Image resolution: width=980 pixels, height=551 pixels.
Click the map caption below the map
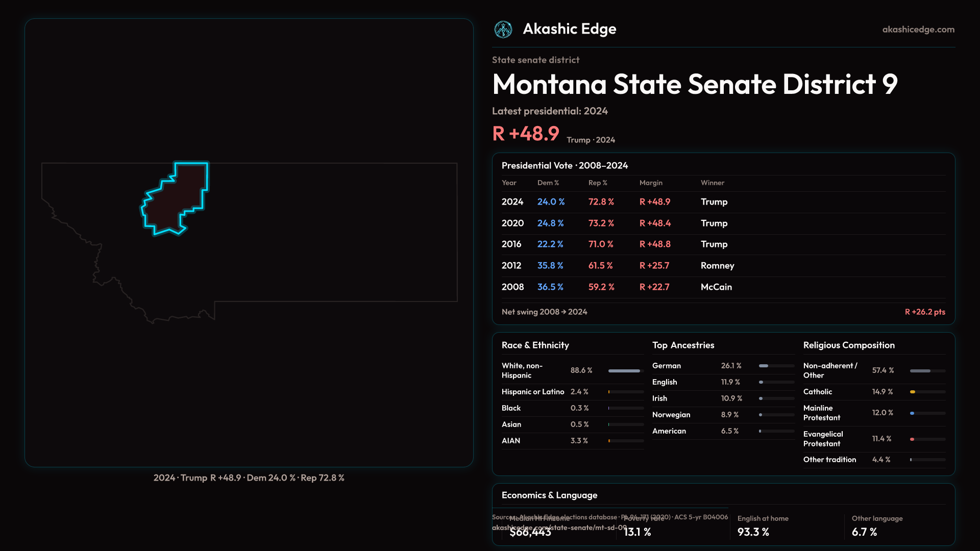pyautogui.click(x=249, y=478)
